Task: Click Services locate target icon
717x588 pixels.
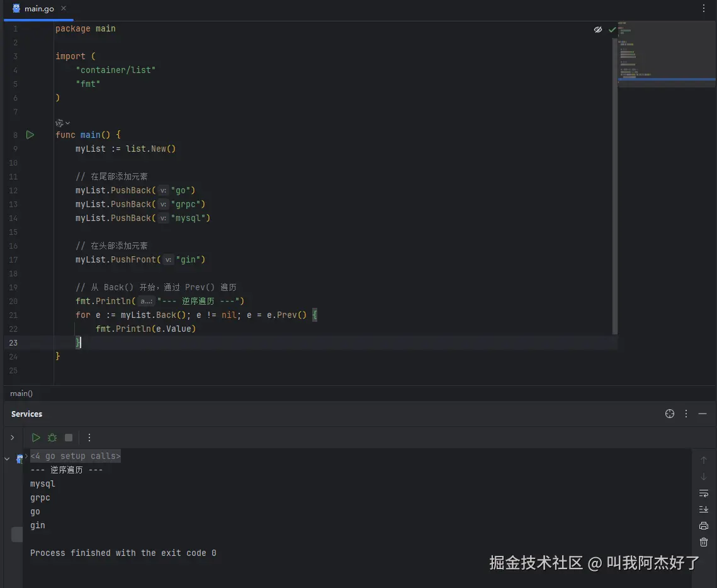Action: [669, 414]
